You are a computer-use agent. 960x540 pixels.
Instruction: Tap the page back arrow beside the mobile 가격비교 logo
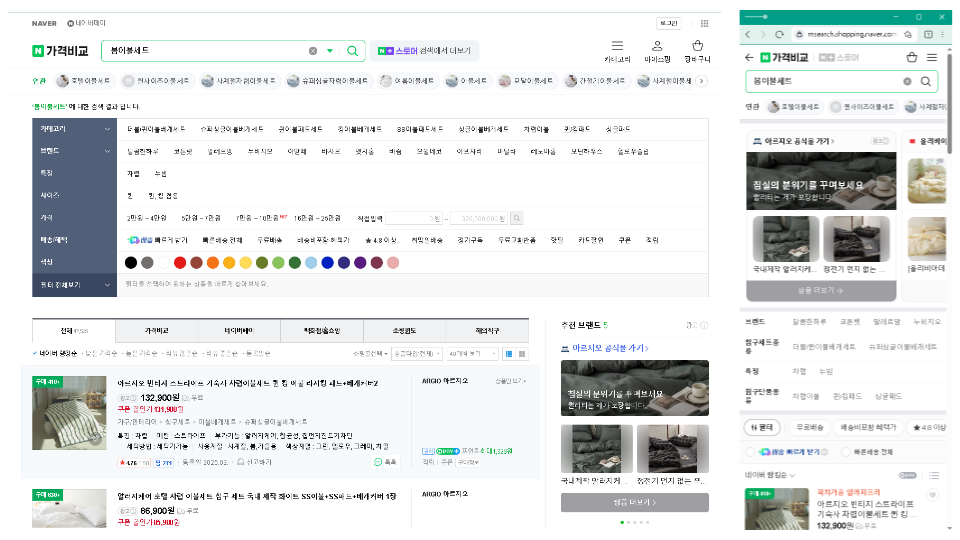(x=749, y=58)
